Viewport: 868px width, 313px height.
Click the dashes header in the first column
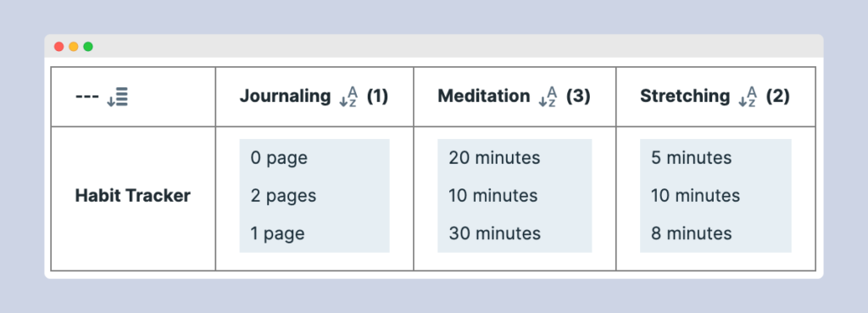point(87,97)
